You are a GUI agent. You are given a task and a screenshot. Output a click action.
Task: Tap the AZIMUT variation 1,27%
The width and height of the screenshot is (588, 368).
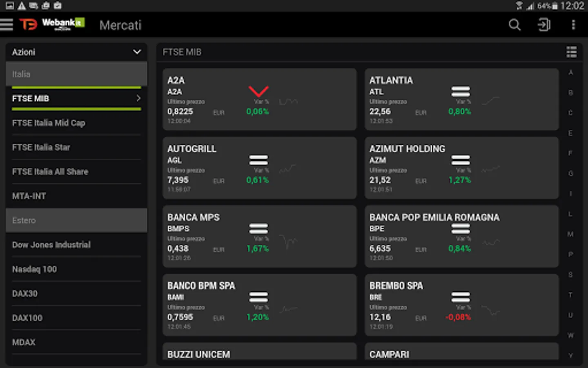click(x=460, y=180)
